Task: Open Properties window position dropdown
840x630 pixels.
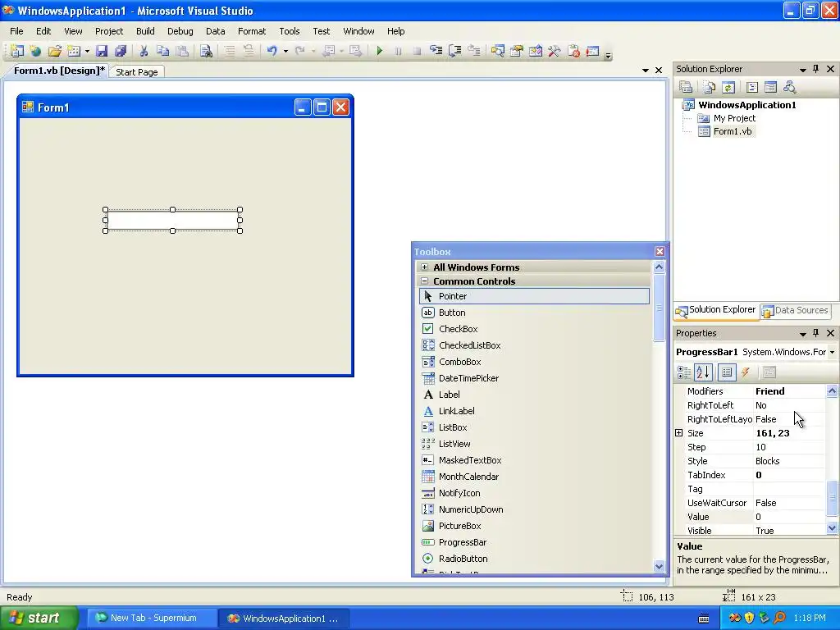Action: [802, 334]
